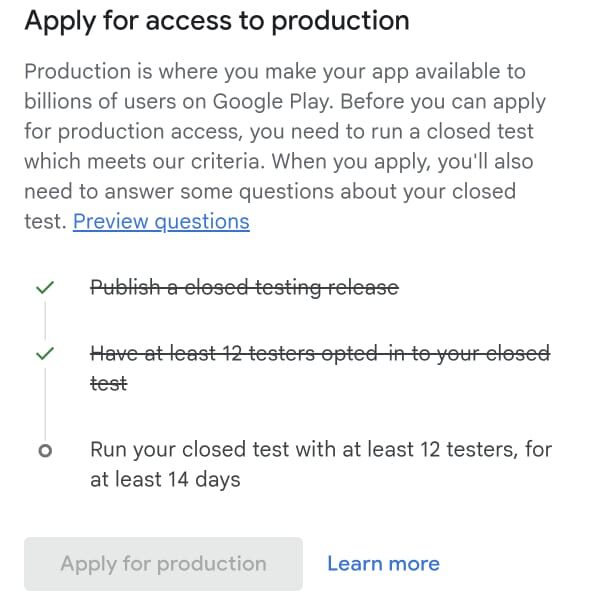Open the Preview questions link
Viewport: 610px width, 610px height.
161,221
